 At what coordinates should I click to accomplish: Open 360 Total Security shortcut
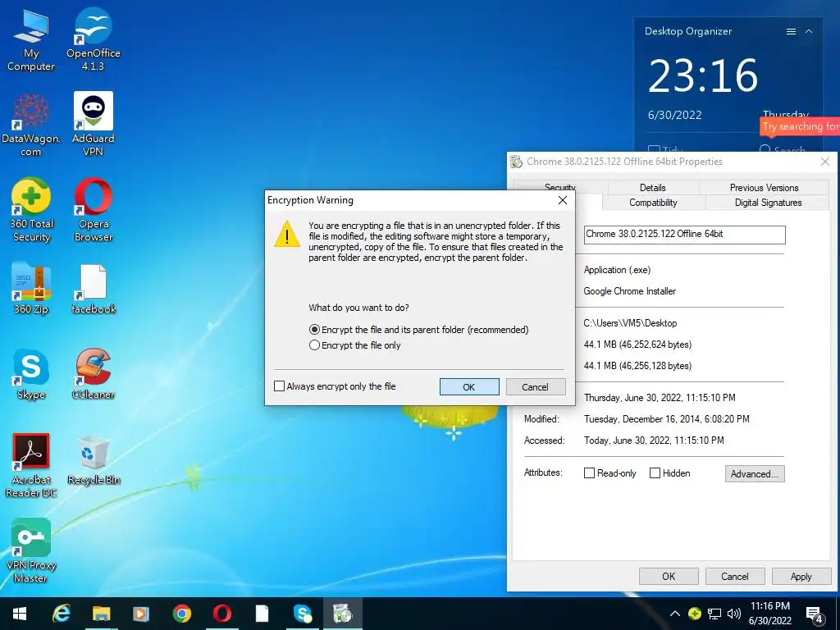31,211
